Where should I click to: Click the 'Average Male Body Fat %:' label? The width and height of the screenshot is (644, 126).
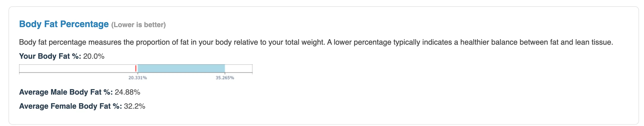(66, 92)
